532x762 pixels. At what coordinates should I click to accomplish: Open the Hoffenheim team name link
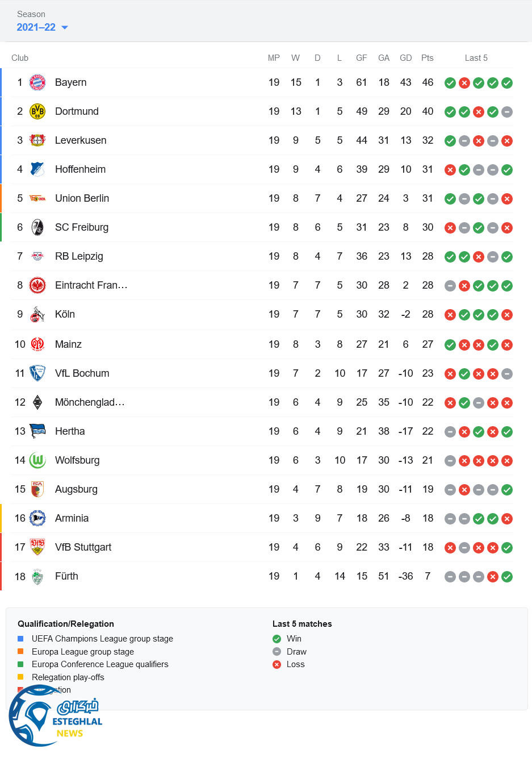[80, 169]
